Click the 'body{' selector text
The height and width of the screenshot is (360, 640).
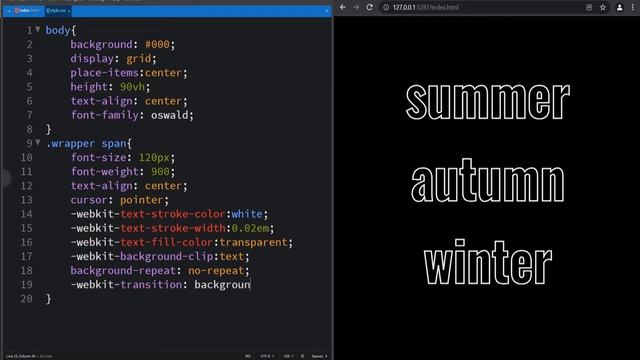pos(60,30)
